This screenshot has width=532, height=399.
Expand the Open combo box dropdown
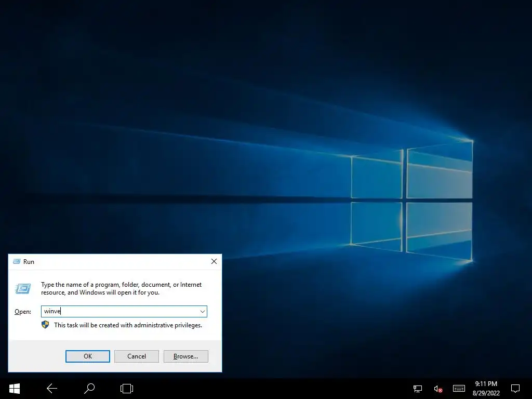pos(203,312)
